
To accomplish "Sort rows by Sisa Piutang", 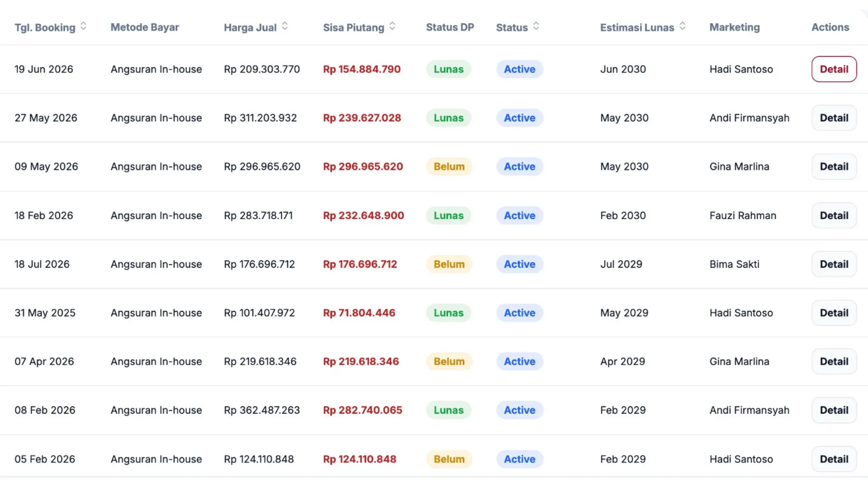I will (392, 26).
